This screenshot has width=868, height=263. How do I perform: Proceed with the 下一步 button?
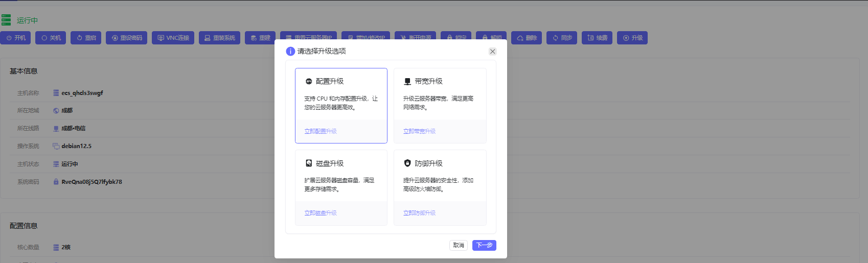click(x=484, y=245)
